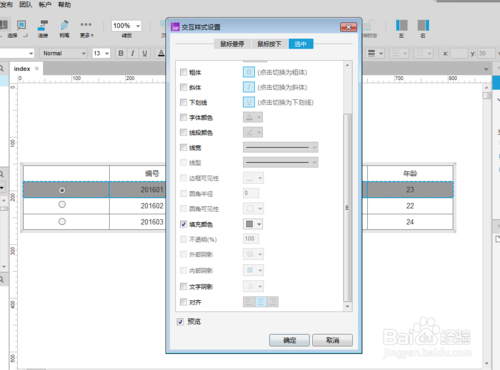
Task: Enable the 线宽 (line width) checkbox
Action: click(x=183, y=147)
